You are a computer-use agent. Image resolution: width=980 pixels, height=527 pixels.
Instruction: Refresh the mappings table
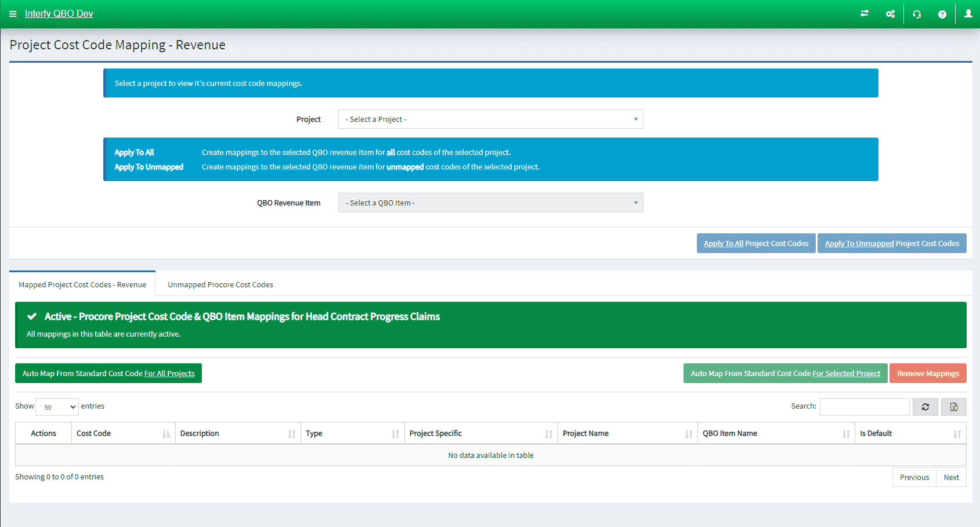tap(925, 406)
